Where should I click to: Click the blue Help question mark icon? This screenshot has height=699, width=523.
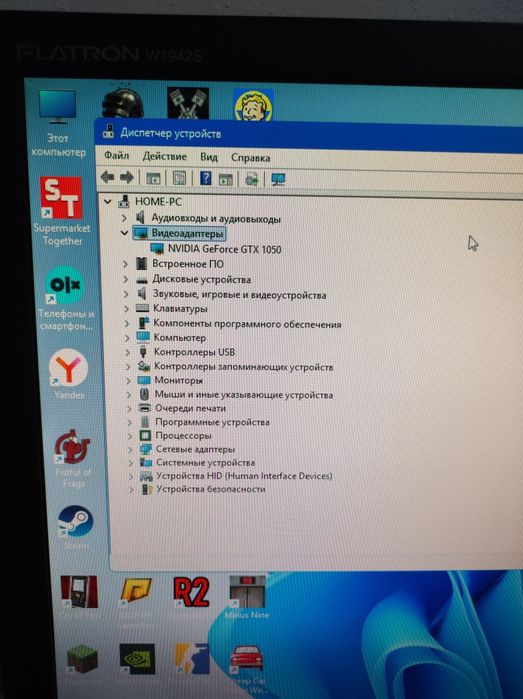point(205,178)
